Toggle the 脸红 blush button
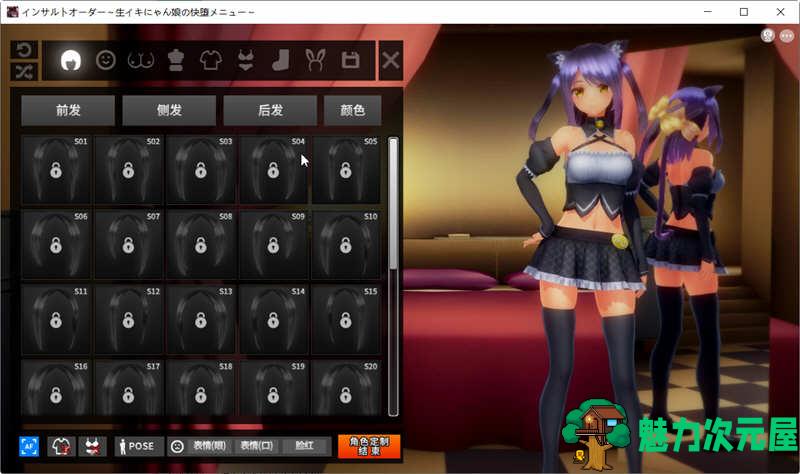The image size is (800, 474). pos(305,446)
